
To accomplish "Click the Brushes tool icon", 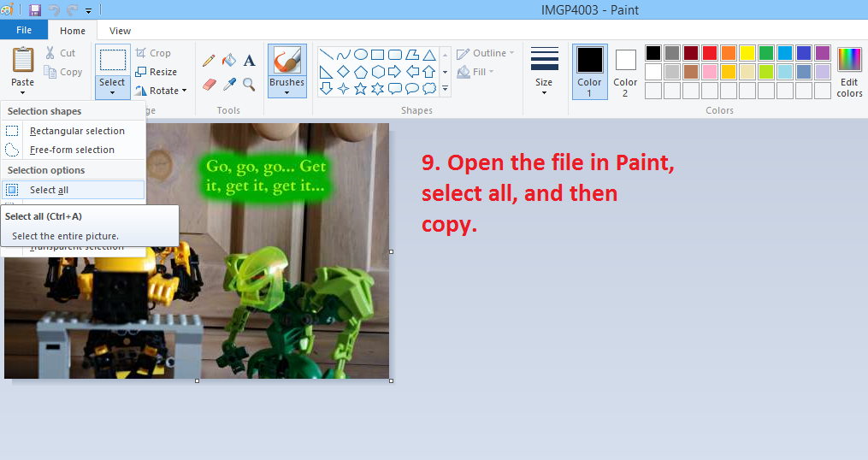I will coord(286,61).
